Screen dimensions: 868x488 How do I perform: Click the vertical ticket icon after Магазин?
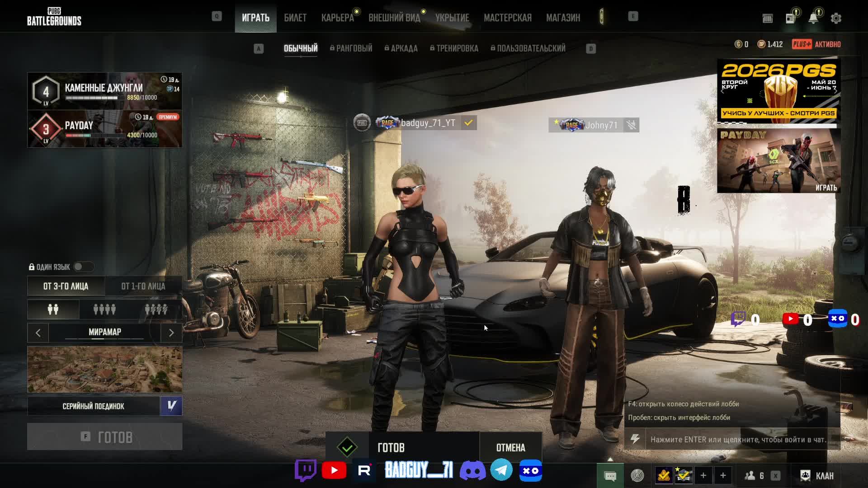[x=602, y=17]
